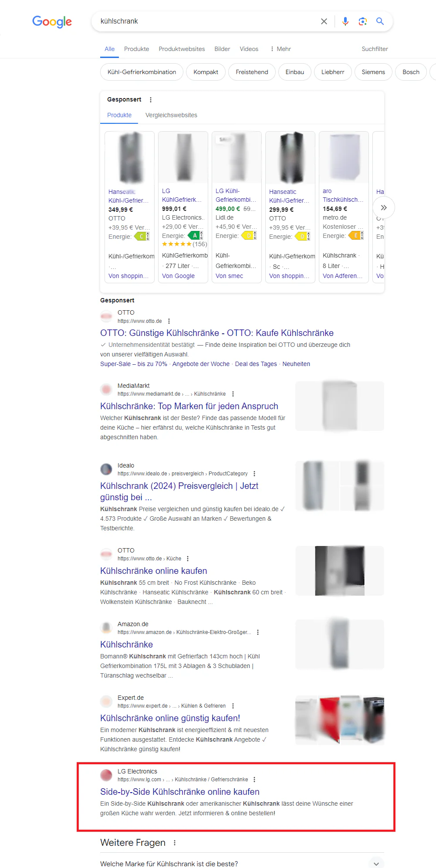Open three-dot menu beside Gesponsert heading
This screenshot has width=436, height=868.
151,100
